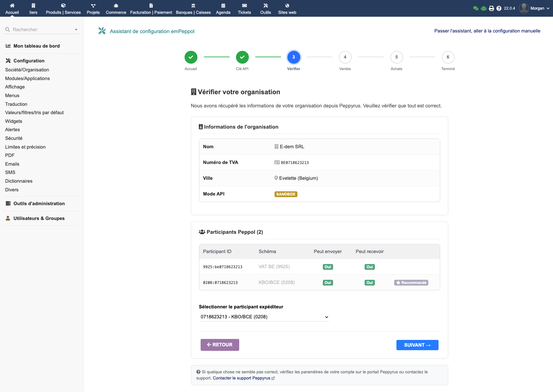This screenshot has width=553, height=392.
Task: Expand the search box dropdown arrow
Action: point(76,30)
